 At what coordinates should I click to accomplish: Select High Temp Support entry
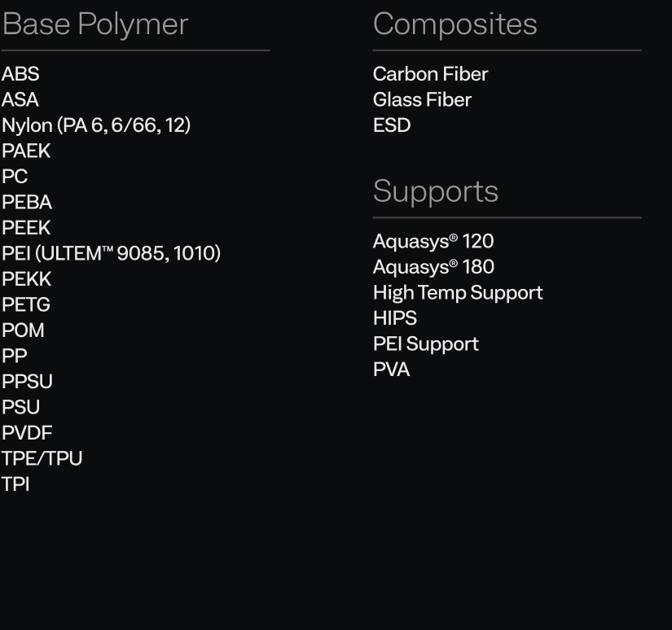458,293
